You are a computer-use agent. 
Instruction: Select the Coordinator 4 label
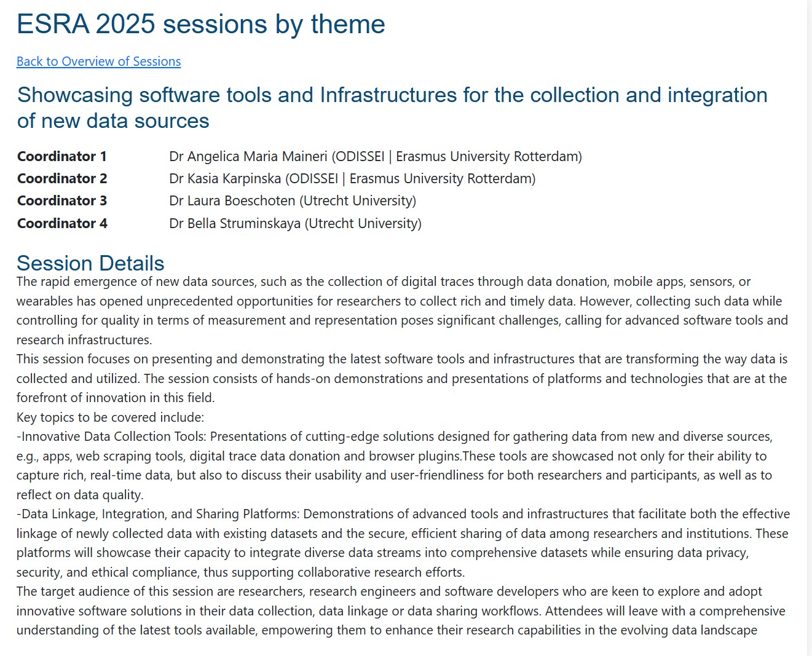coord(62,223)
